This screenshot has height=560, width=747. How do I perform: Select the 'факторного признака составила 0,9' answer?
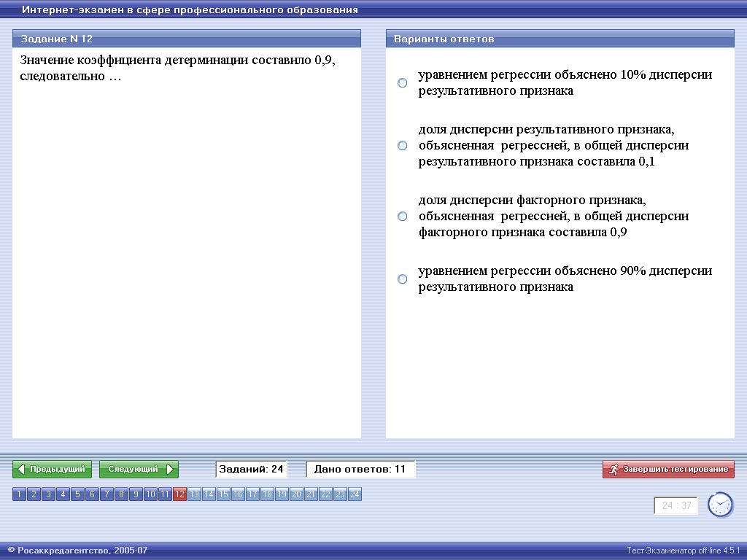point(403,216)
